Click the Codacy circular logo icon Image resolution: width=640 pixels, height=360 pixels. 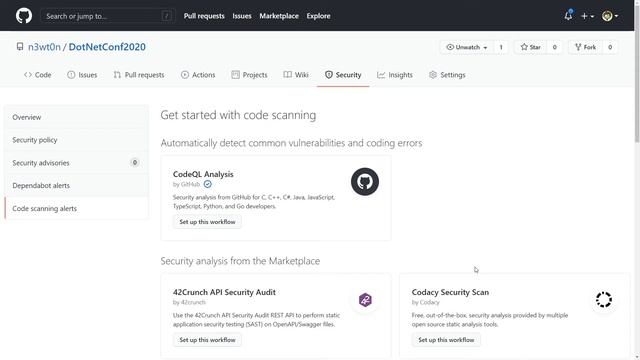click(x=604, y=300)
